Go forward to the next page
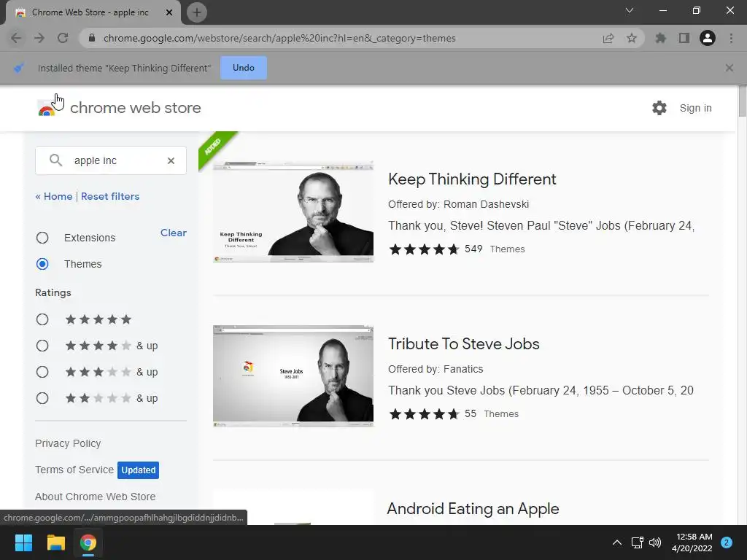This screenshot has height=560, width=747. (39, 38)
